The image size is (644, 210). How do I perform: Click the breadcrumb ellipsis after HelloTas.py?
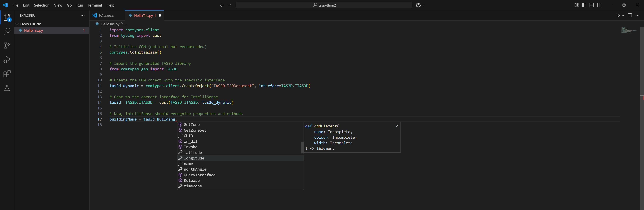125,24
